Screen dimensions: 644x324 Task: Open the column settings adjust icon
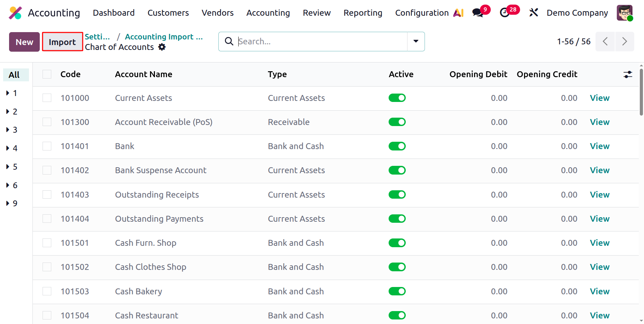click(x=628, y=74)
